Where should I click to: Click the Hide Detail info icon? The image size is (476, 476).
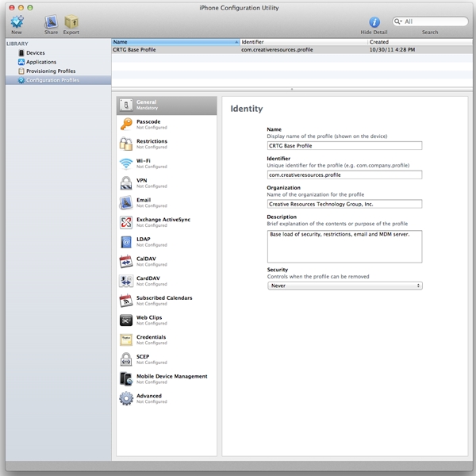coord(374,21)
